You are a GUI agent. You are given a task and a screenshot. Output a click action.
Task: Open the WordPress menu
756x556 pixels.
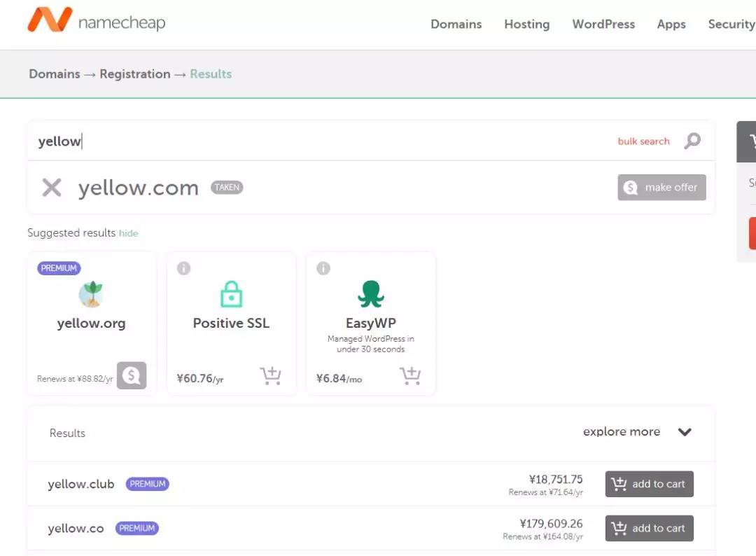click(x=603, y=24)
